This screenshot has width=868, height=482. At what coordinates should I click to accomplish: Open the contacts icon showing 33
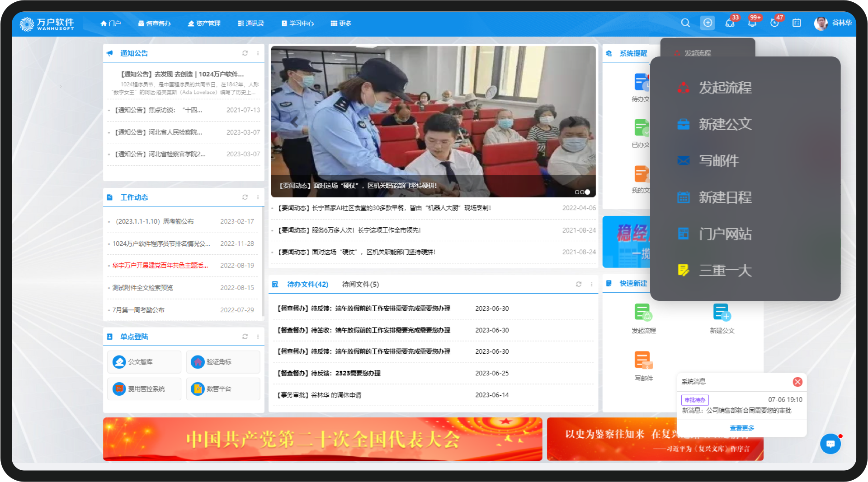click(x=730, y=23)
